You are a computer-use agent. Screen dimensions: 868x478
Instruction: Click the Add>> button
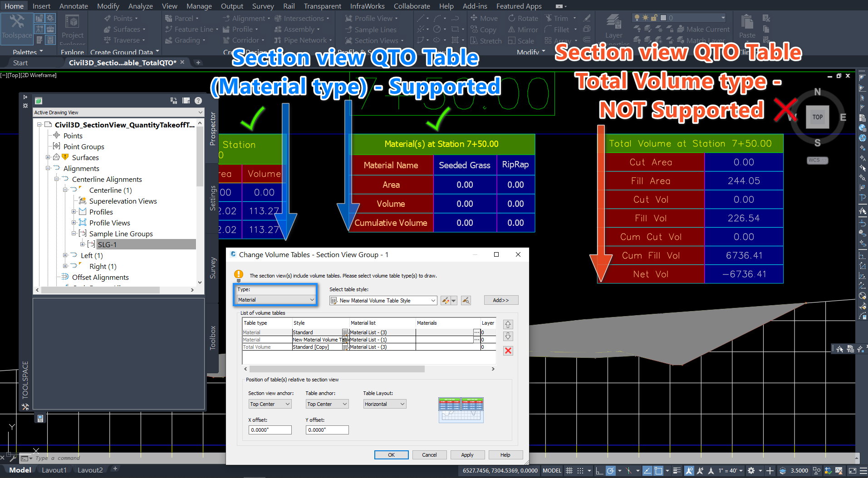click(501, 300)
